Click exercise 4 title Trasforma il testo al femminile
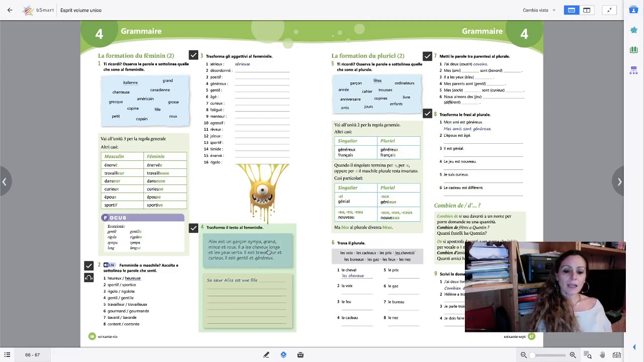 click(x=234, y=228)
